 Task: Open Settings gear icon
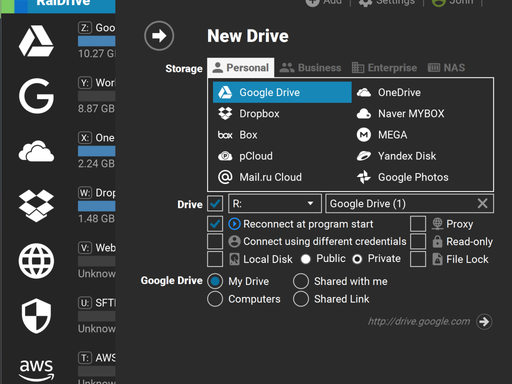[x=365, y=2]
